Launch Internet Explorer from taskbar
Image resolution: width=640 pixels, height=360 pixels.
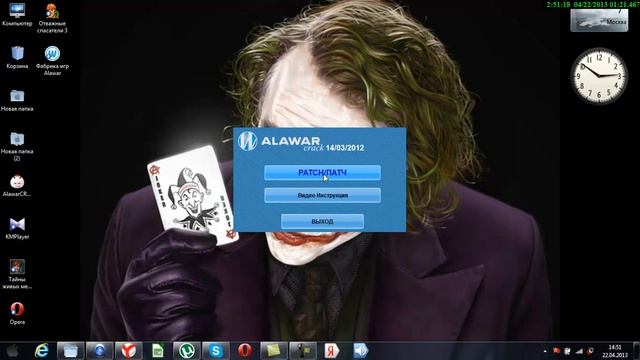42,351
